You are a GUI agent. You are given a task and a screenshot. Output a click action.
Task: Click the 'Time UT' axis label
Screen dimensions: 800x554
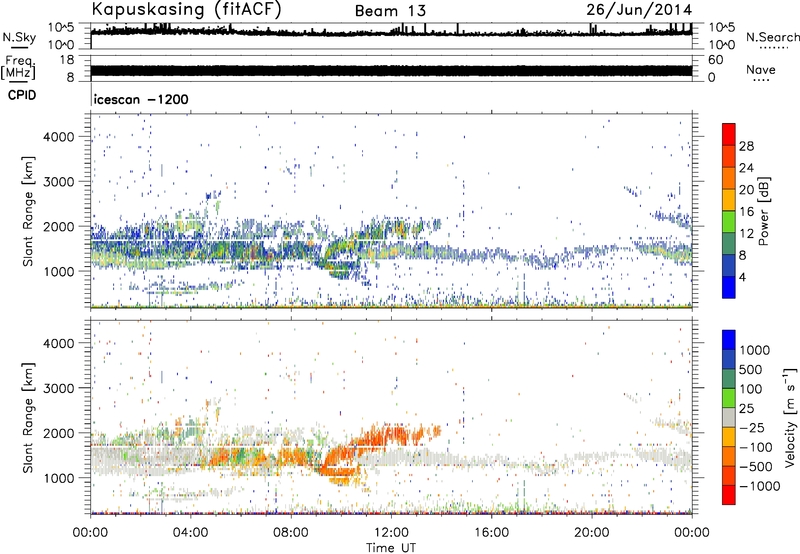click(391, 547)
